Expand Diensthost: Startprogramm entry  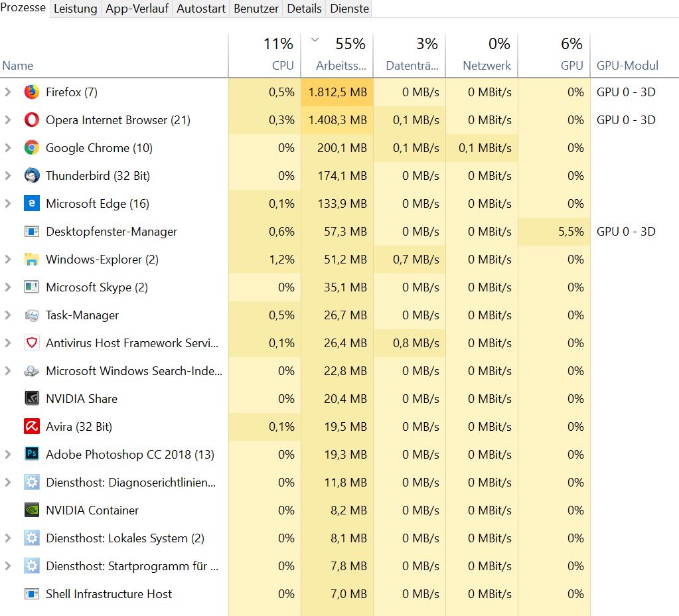coord(8,566)
